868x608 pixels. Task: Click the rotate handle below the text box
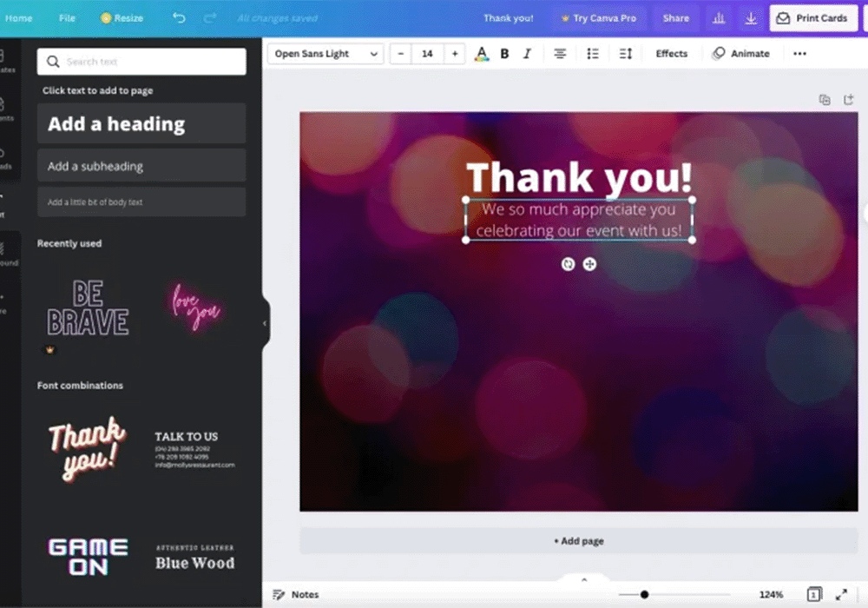tap(568, 264)
